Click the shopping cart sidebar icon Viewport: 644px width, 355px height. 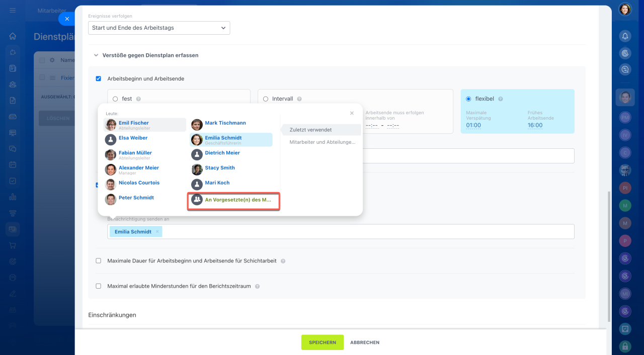[x=13, y=245]
